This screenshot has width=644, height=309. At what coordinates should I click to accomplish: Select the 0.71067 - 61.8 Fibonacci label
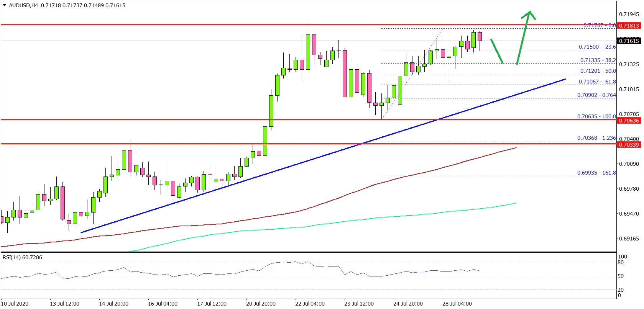click(x=597, y=82)
